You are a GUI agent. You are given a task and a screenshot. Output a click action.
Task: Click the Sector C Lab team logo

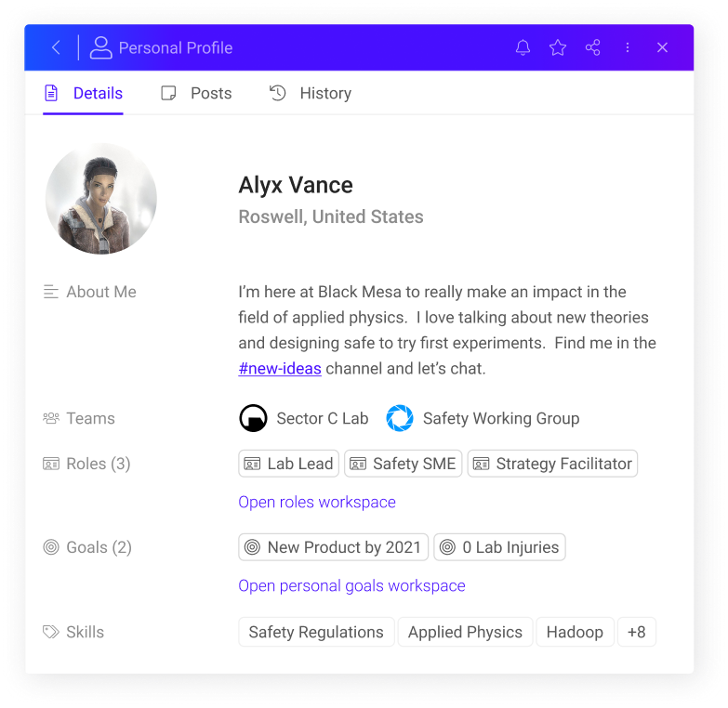[253, 418]
